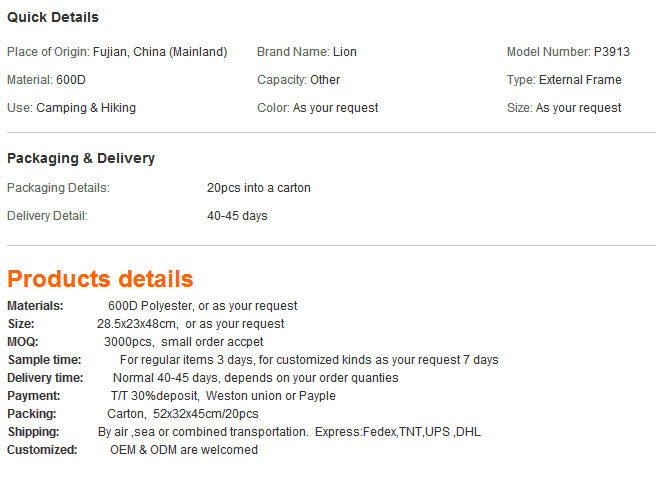Click the 40-45 days delivery detail value
This screenshot has height=480, width=656.
[x=237, y=216]
